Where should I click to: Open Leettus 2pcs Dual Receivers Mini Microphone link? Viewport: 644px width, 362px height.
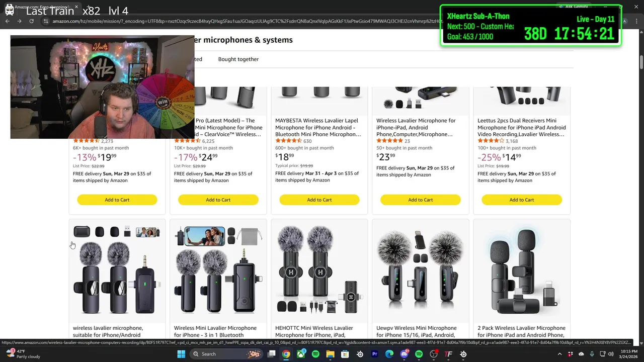(521, 127)
